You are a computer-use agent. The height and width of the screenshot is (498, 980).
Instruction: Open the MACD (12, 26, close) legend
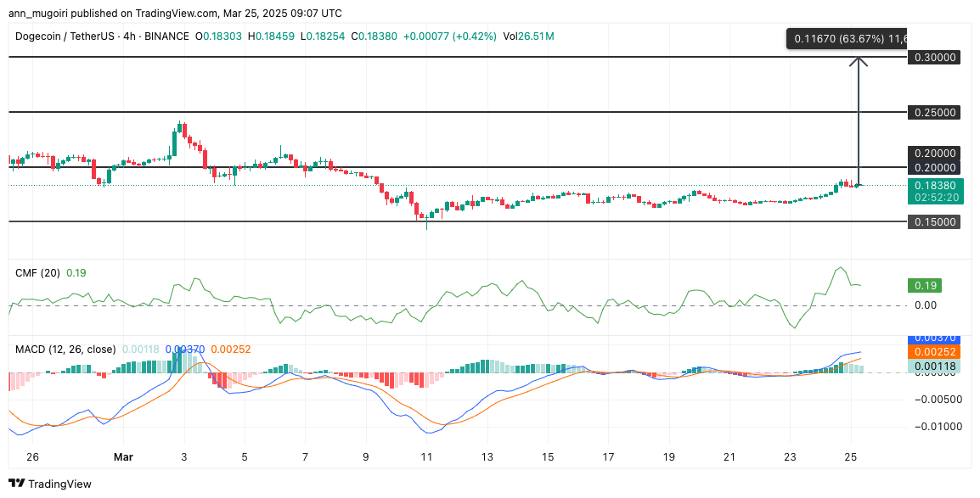64,349
